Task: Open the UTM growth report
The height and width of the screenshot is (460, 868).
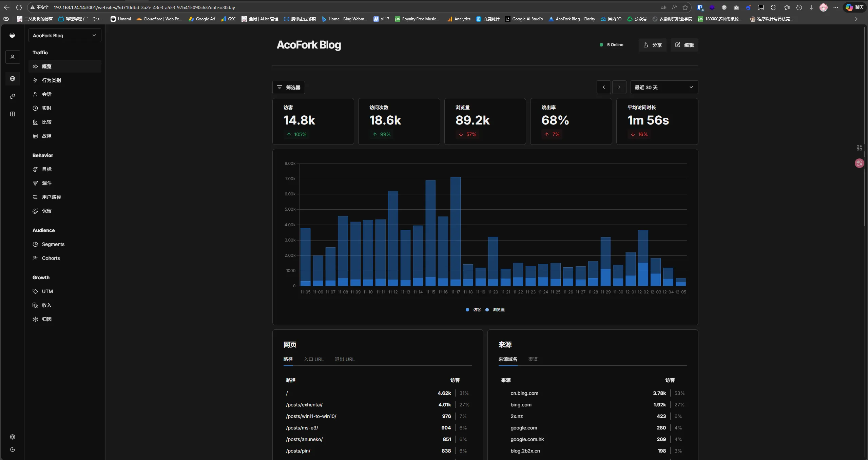Action: 47,291
